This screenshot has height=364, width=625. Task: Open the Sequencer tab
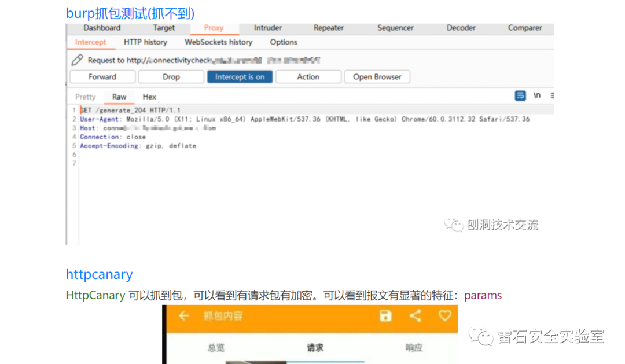click(x=395, y=28)
